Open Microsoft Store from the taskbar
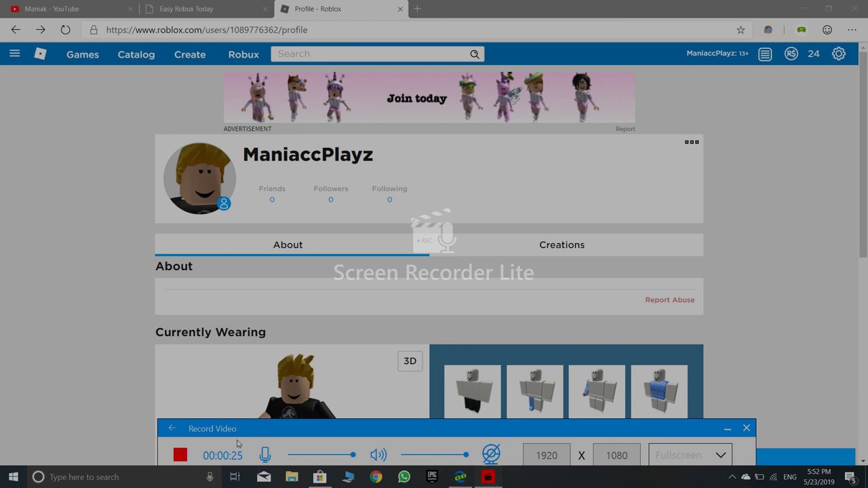Viewport: 868px width, 488px height. point(319,476)
